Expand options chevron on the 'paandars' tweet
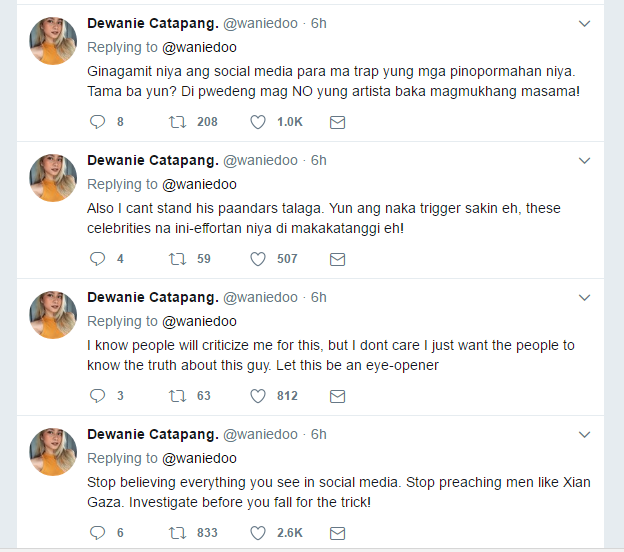 click(x=585, y=160)
